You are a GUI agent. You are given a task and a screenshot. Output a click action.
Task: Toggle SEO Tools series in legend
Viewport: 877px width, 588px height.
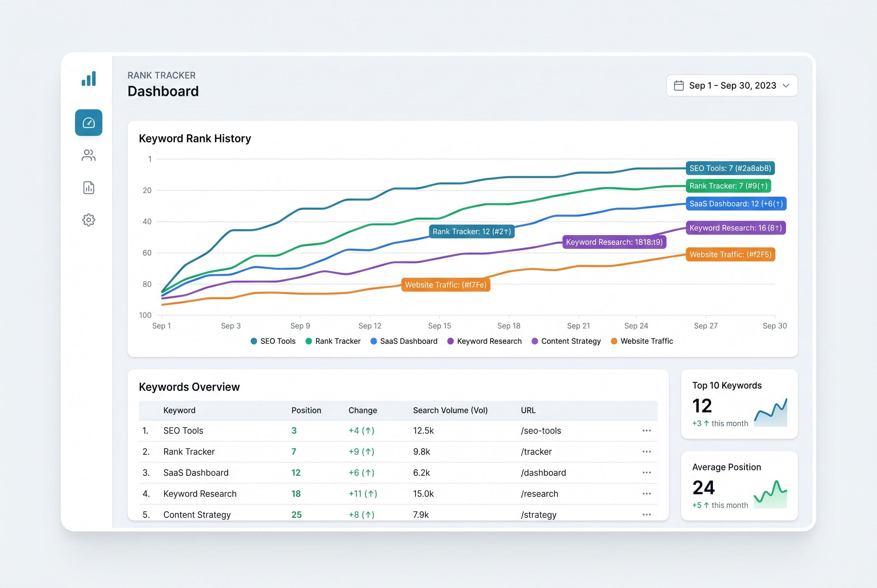coord(273,341)
